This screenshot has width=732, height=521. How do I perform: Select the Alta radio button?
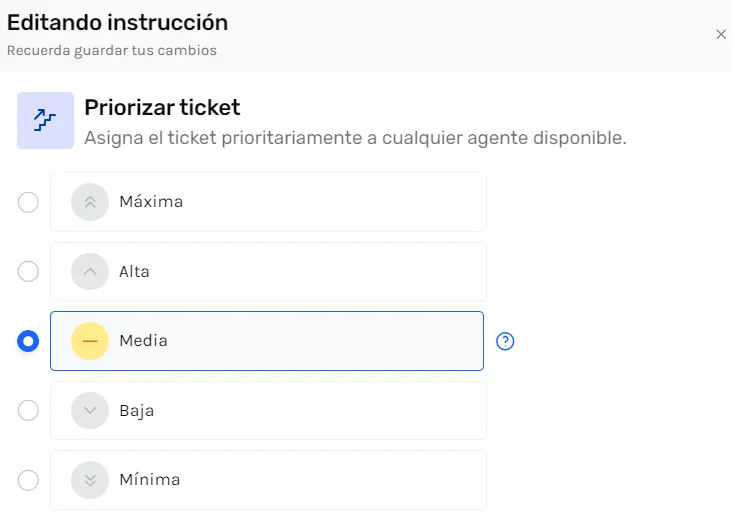pyautogui.click(x=29, y=271)
